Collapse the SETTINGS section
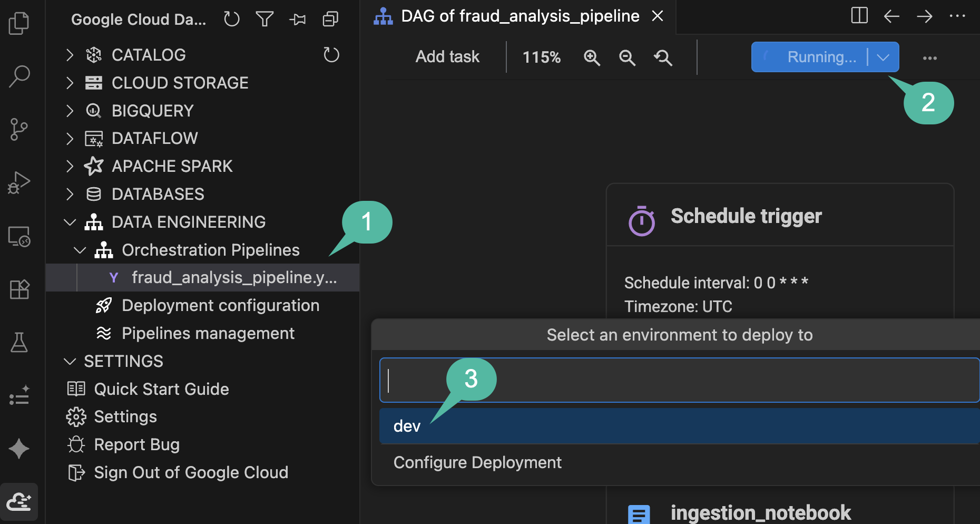980x524 pixels. 70,361
